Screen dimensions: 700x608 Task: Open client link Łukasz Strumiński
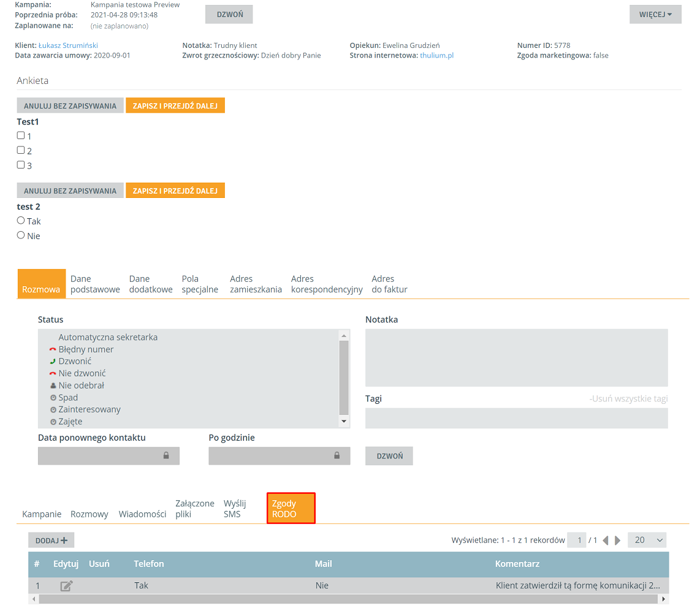pyautogui.click(x=68, y=45)
